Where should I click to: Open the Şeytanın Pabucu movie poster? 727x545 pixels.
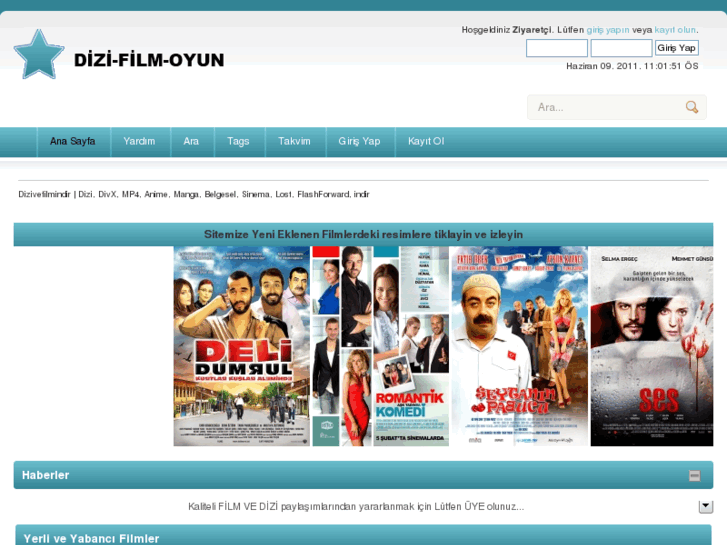click(520, 346)
